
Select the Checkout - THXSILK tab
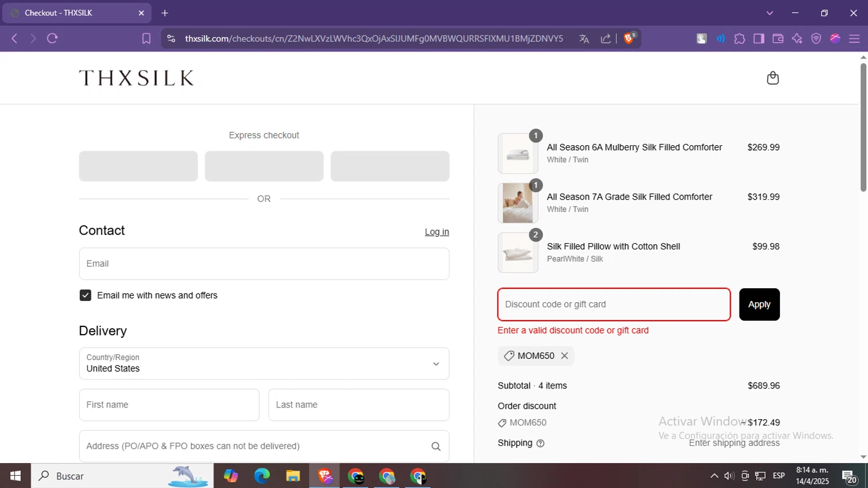point(76,13)
